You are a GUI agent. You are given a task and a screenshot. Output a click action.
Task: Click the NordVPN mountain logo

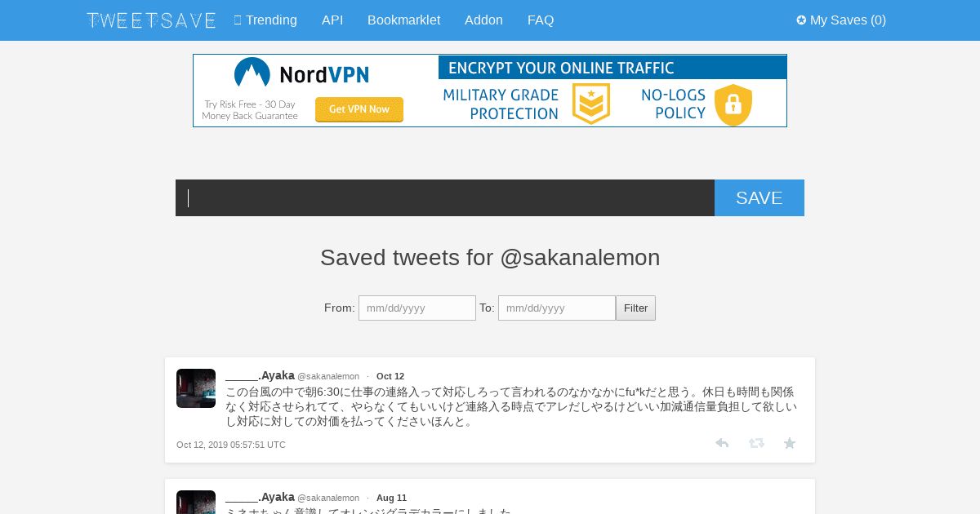click(252, 73)
